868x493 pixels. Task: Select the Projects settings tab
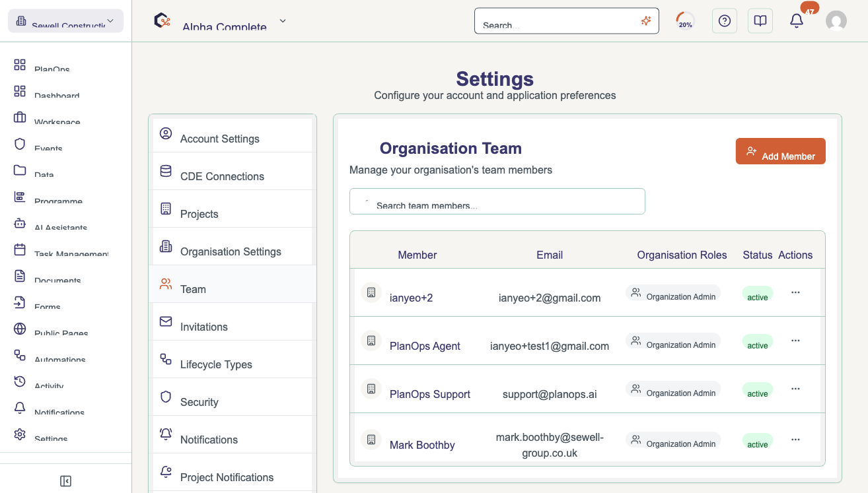tap(233, 209)
